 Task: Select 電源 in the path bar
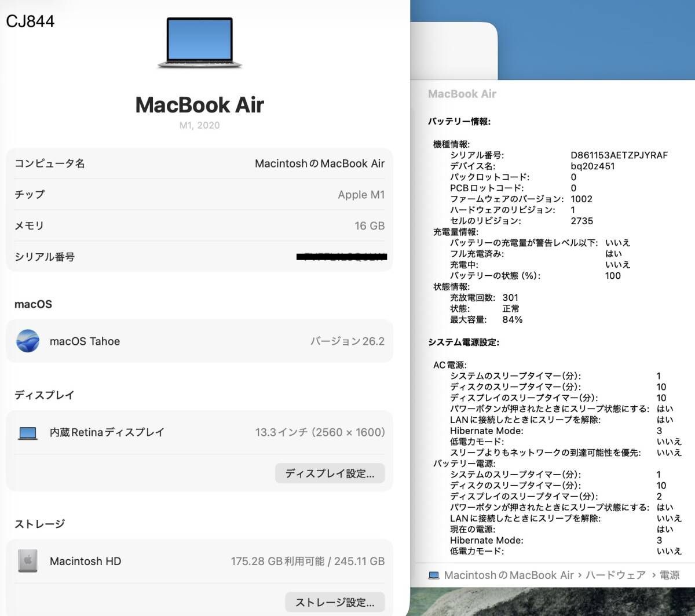(670, 575)
